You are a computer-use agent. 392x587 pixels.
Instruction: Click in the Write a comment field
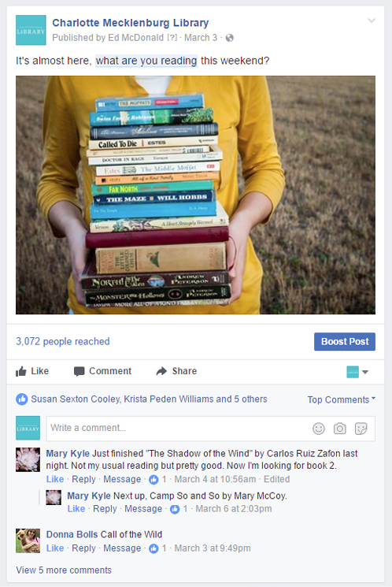211,429
